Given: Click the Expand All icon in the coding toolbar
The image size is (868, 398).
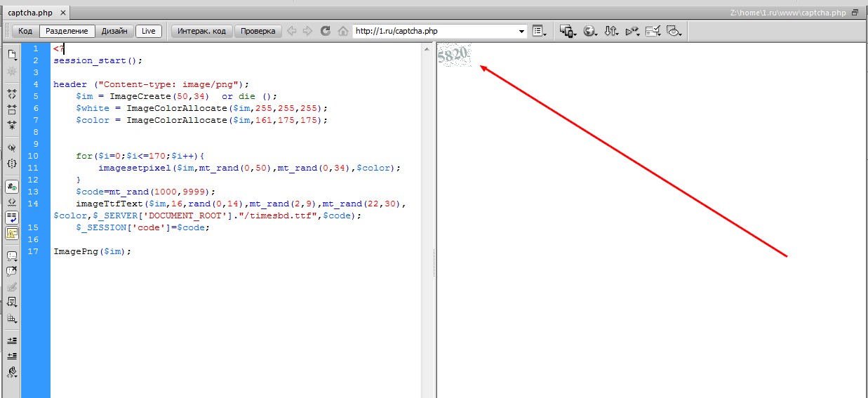Looking at the screenshot, I should click(x=12, y=125).
